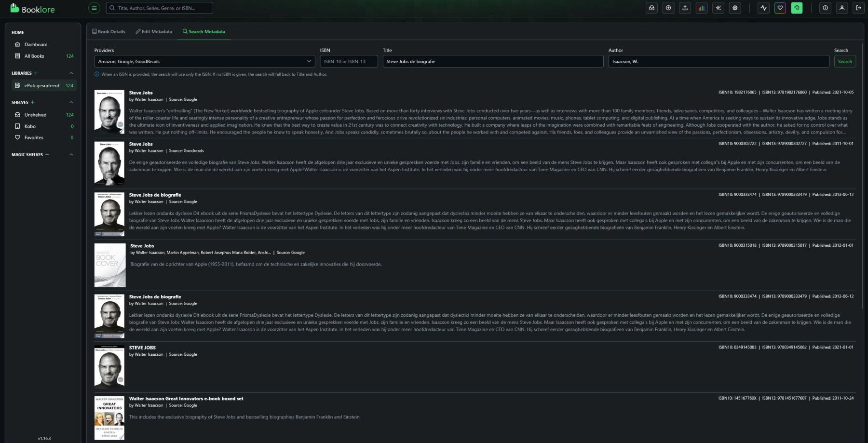Open the Dashboard link in sidebar

click(x=36, y=44)
